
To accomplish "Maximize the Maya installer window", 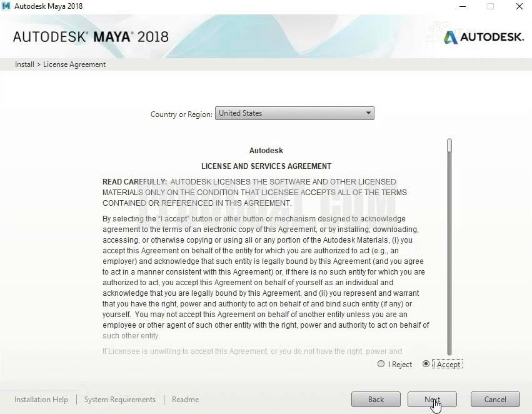I will (x=491, y=7).
